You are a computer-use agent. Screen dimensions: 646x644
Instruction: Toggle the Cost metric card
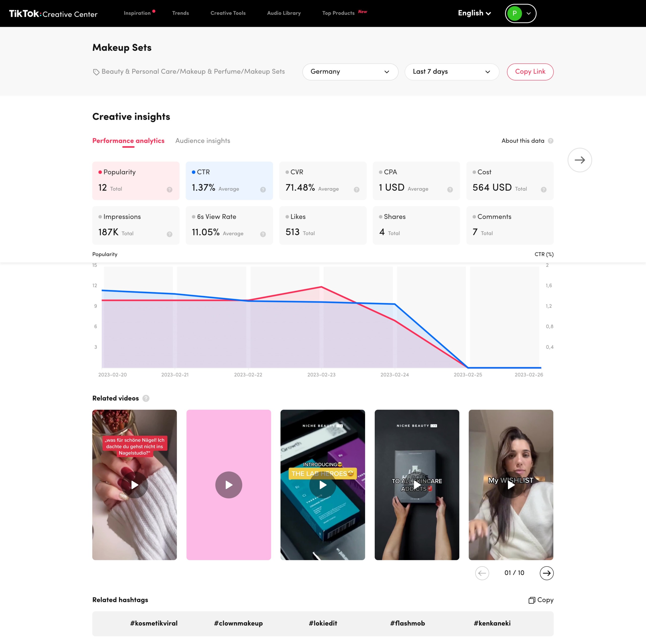[x=509, y=181]
